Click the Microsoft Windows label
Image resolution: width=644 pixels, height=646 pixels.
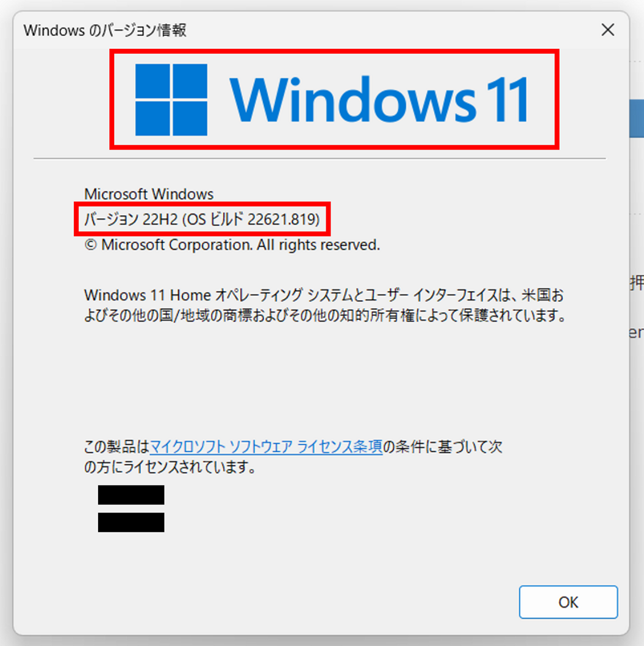coord(149,194)
